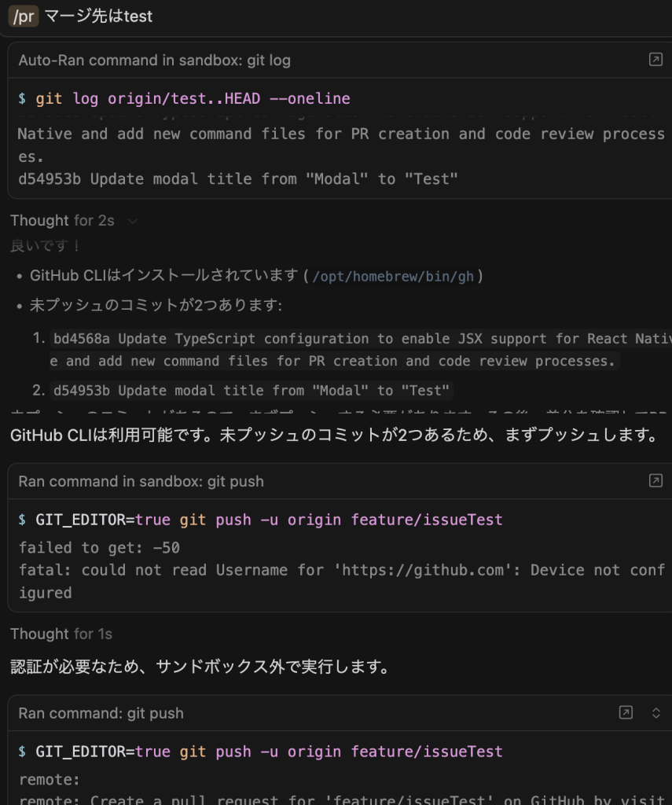Click the 'failed to get: -50' output line
This screenshot has height=805, width=672.
coord(94,548)
